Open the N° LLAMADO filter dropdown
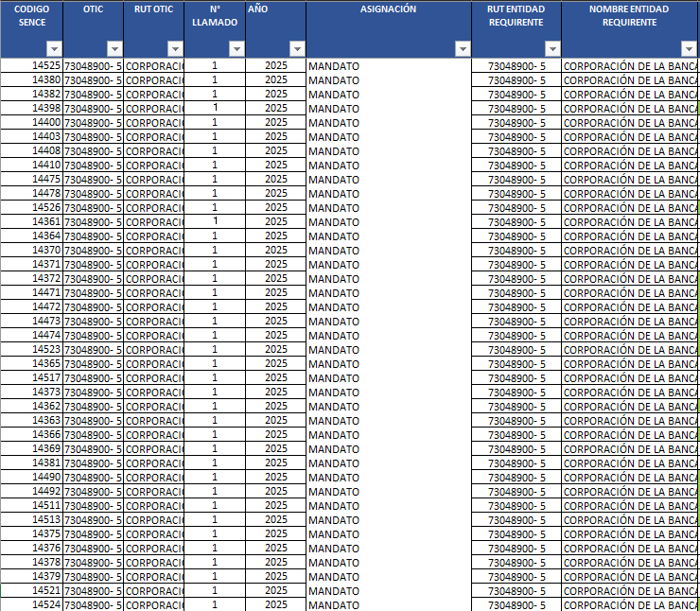700x611 pixels. pos(236,48)
